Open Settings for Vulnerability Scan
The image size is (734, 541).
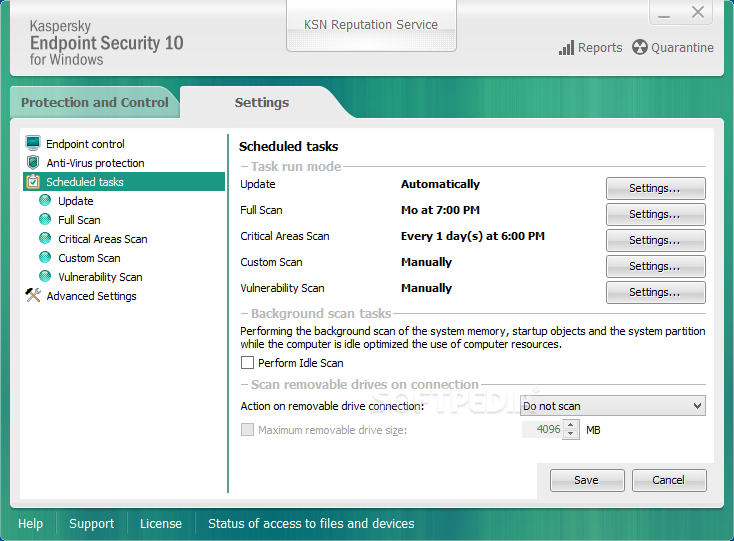coord(655,292)
